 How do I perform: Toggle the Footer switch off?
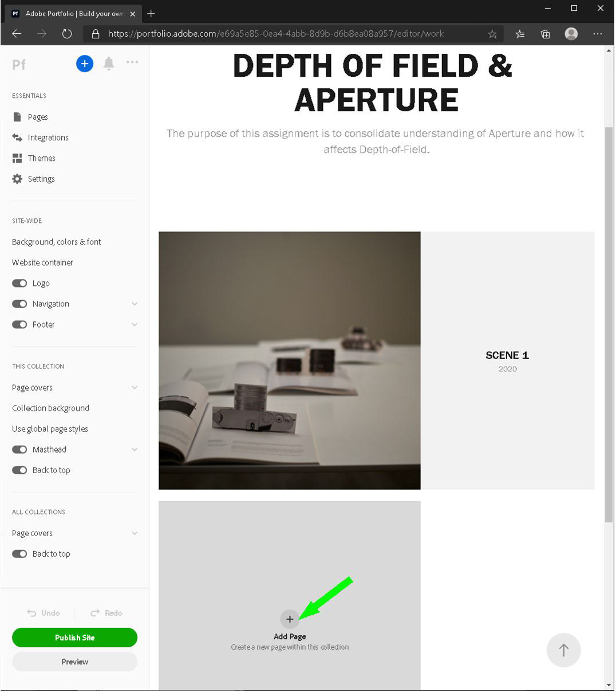click(19, 324)
